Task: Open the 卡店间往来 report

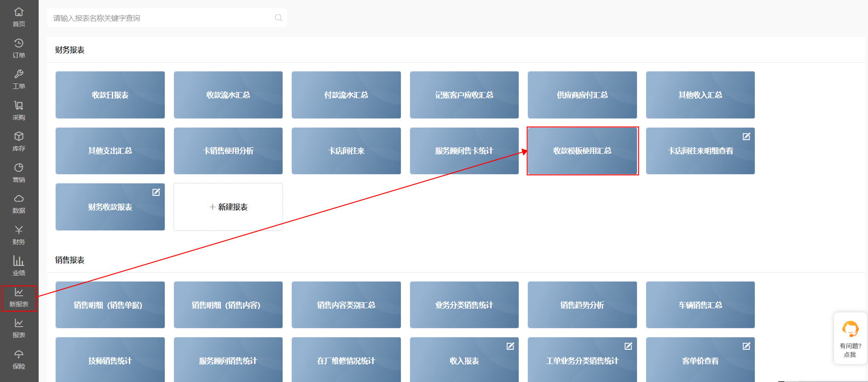Action: [346, 151]
